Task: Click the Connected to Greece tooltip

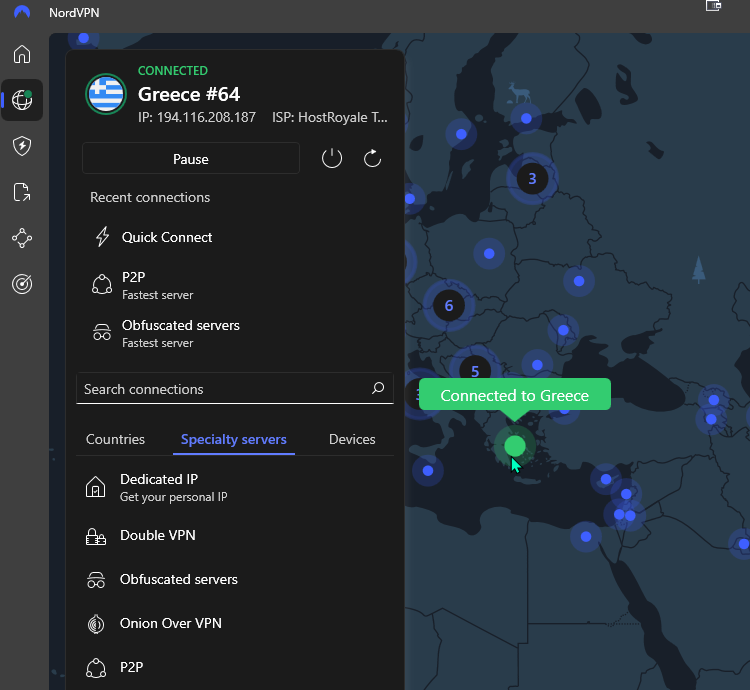Action: pyautogui.click(x=515, y=394)
